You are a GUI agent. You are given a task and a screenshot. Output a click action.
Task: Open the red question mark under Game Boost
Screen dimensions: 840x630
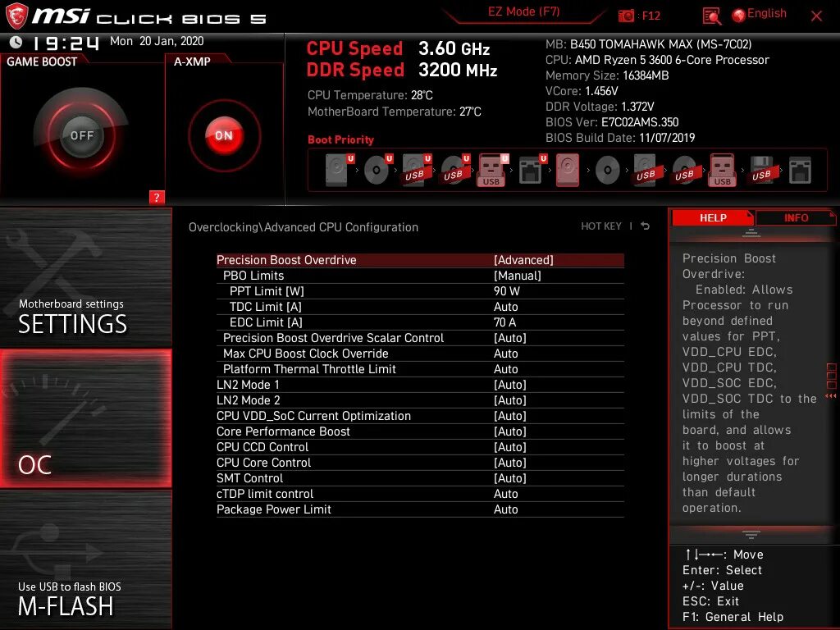[x=157, y=197]
